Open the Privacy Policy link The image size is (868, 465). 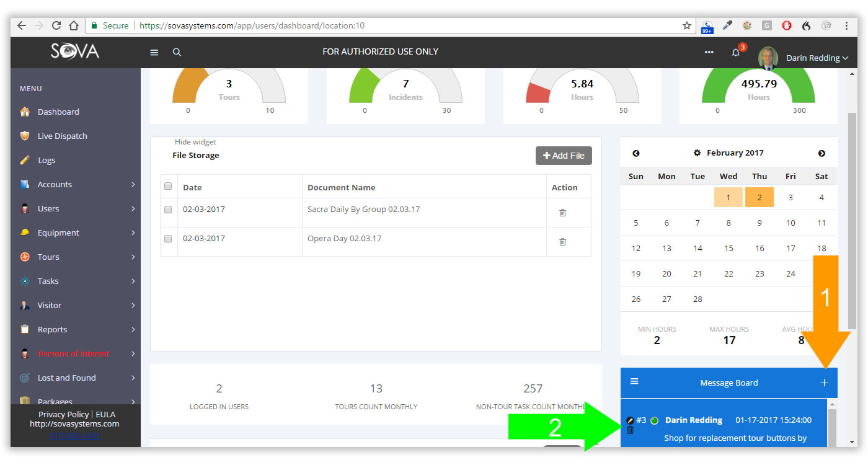click(x=63, y=414)
